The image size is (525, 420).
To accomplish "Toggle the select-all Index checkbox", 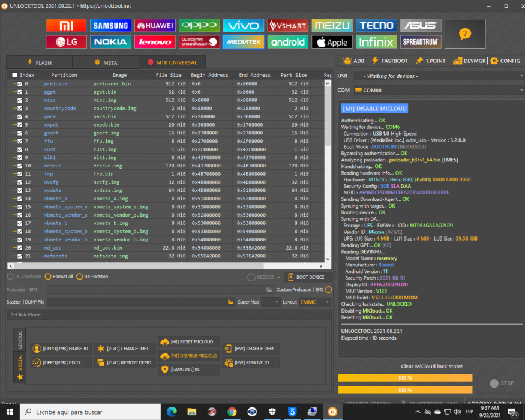I will (14, 75).
